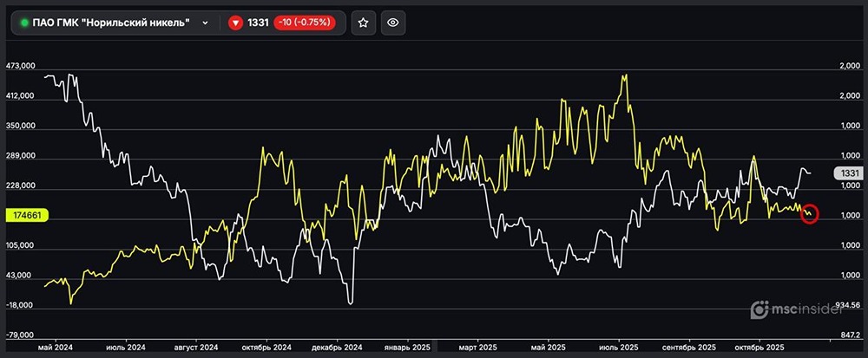
Task: Select white 1331 right axis price label
Action: tap(849, 173)
